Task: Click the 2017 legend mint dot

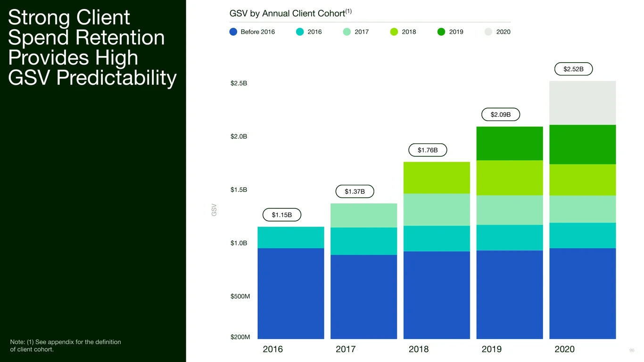Action: pos(347,32)
